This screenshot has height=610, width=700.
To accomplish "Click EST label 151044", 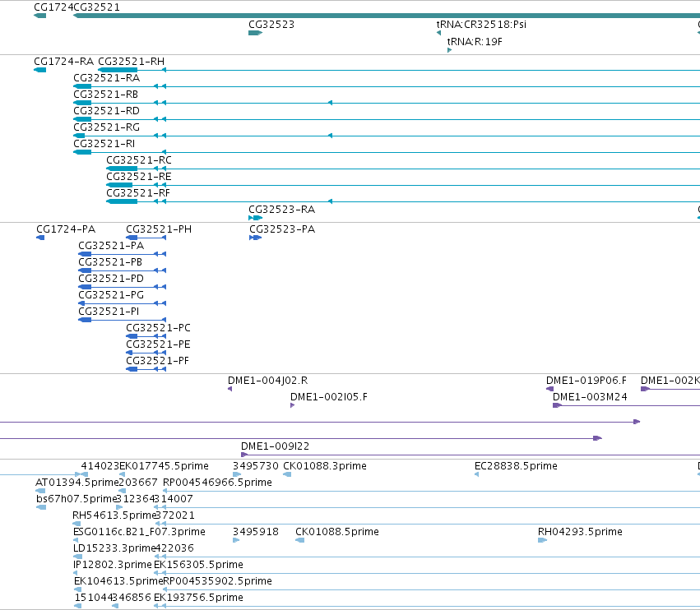I will pyautogui.click(x=94, y=598).
